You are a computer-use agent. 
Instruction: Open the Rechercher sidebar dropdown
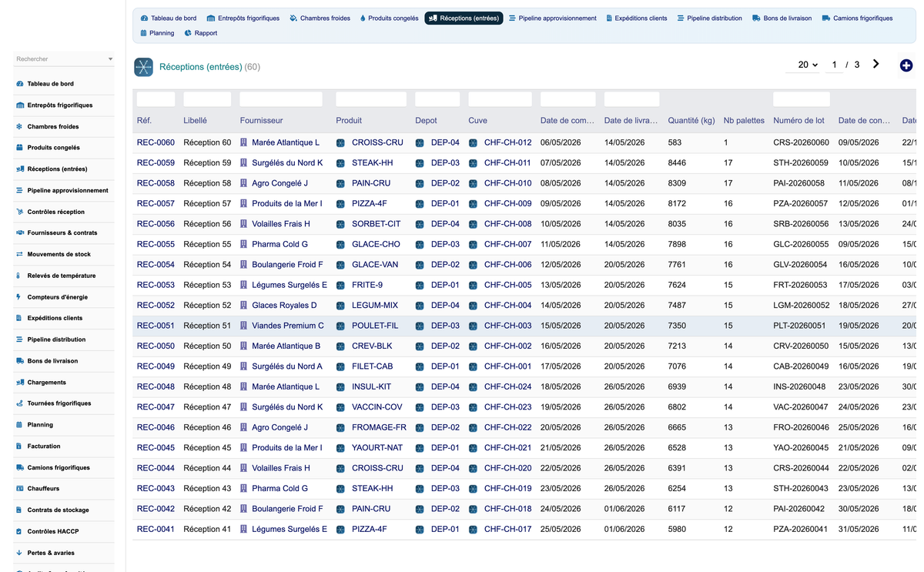64,59
